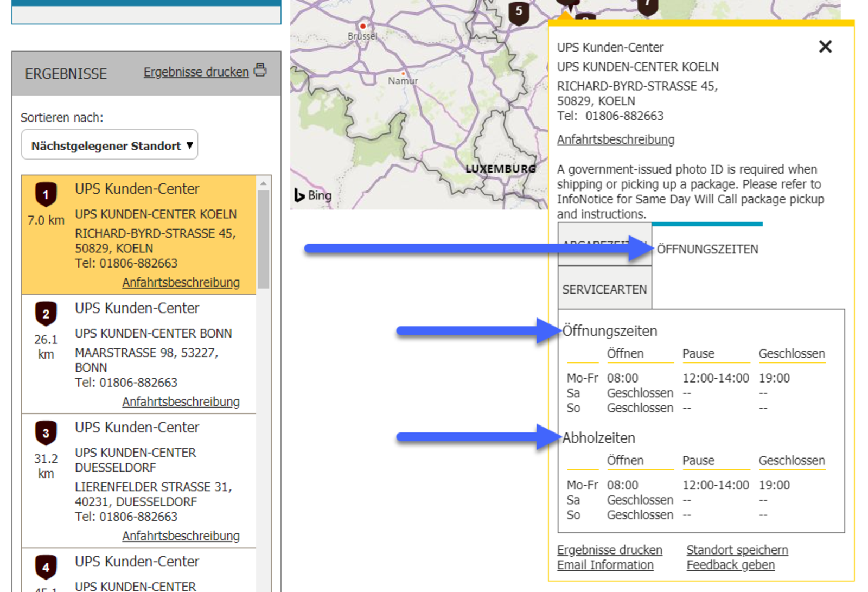The image size is (868, 592).
Task: Select result marker number 1 KOELN
Action: point(46,194)
